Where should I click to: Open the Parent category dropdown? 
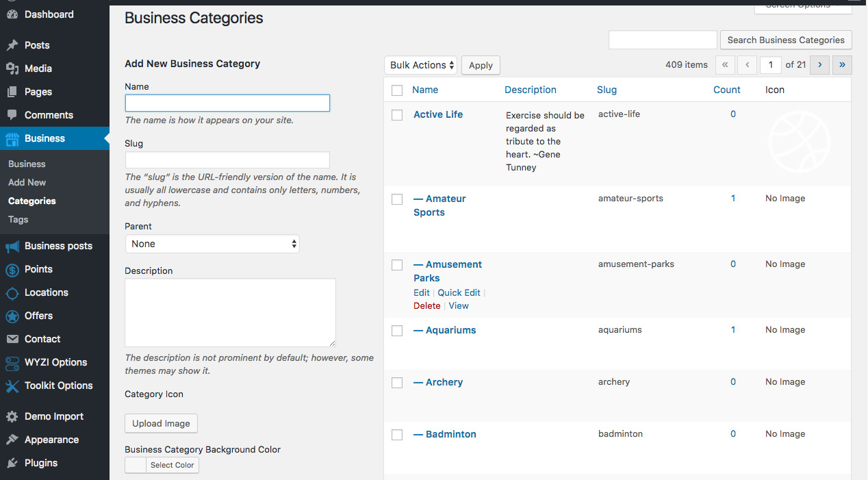pos(212,243)
